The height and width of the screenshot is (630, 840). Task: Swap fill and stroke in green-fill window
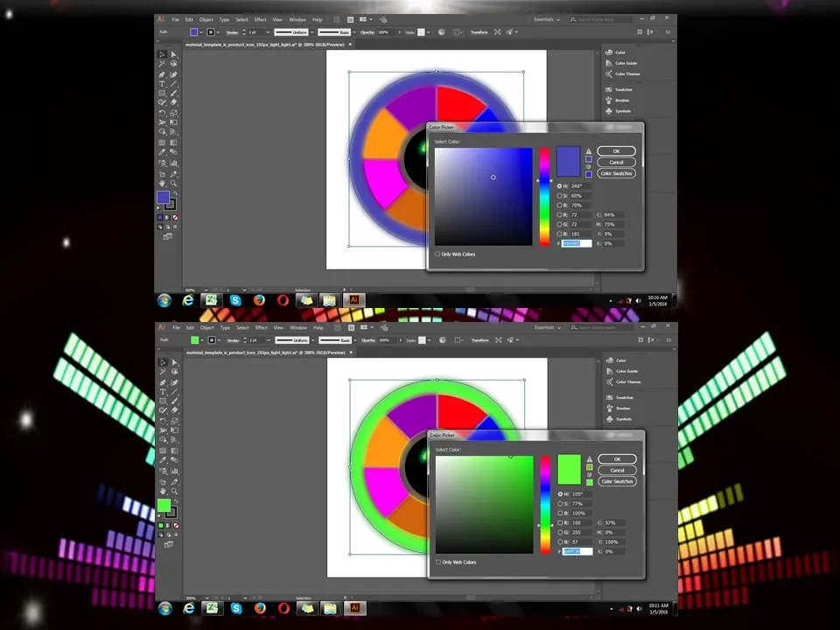176,501
